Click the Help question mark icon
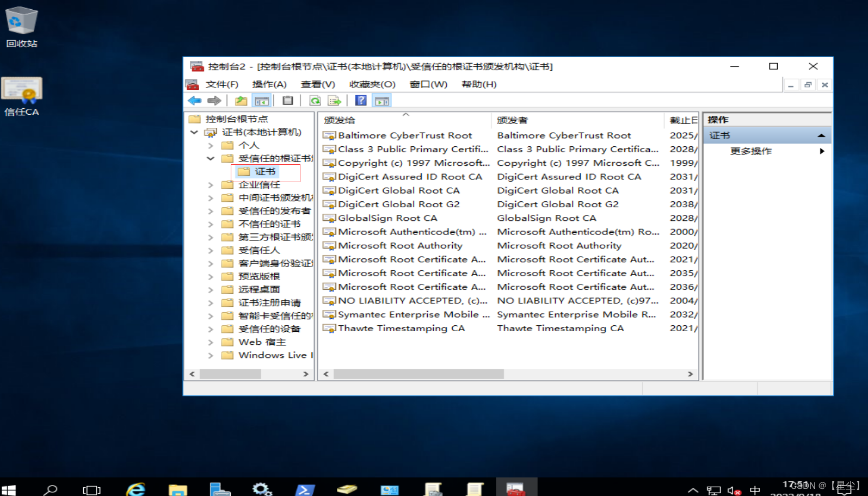Screen dimensions: 868x496 tap(360, 101)
